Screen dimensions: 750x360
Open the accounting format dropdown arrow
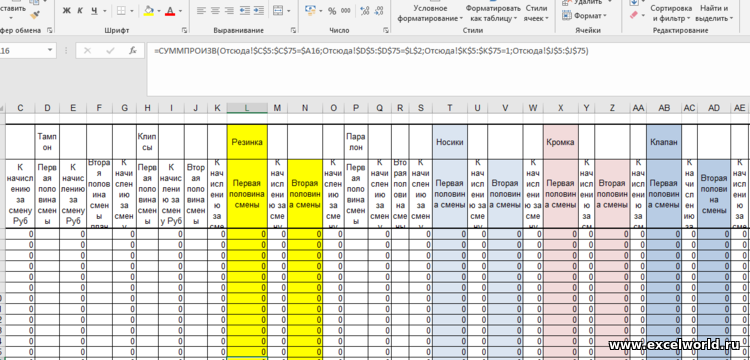point(320,11)
